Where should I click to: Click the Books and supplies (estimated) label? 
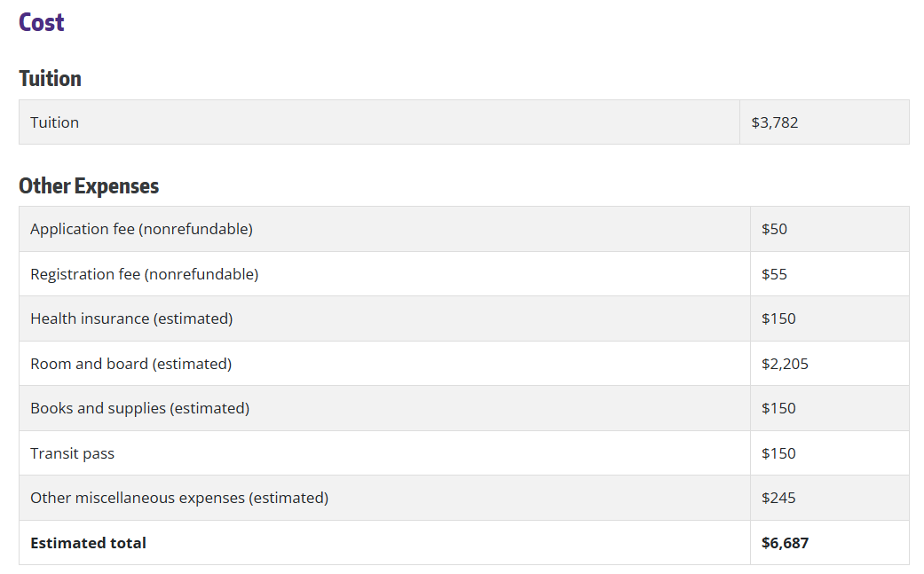(x=139, y=408)
